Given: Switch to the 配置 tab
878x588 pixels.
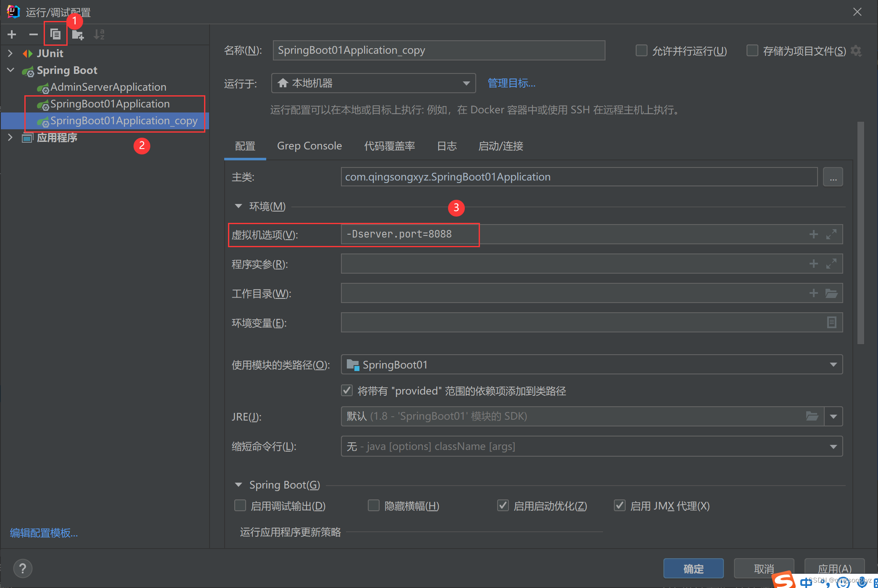Looking at the screenshot, I should coord(245,146).
